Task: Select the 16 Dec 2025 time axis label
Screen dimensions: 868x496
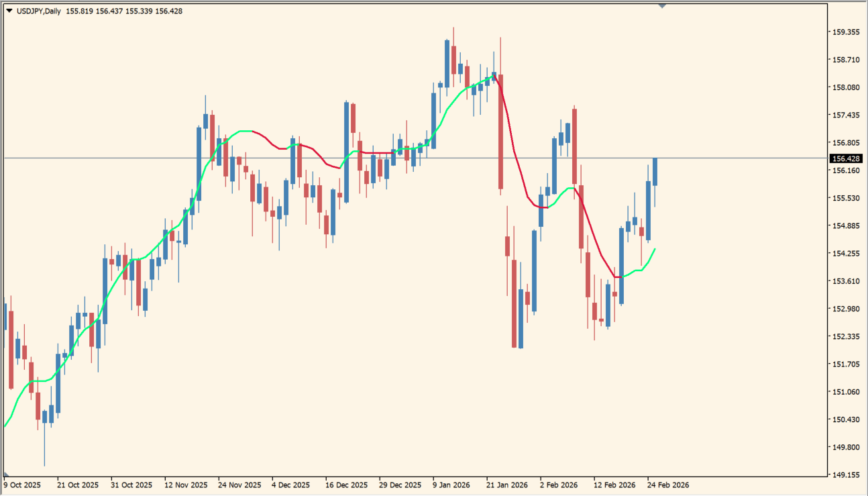Action: [347, 485]
